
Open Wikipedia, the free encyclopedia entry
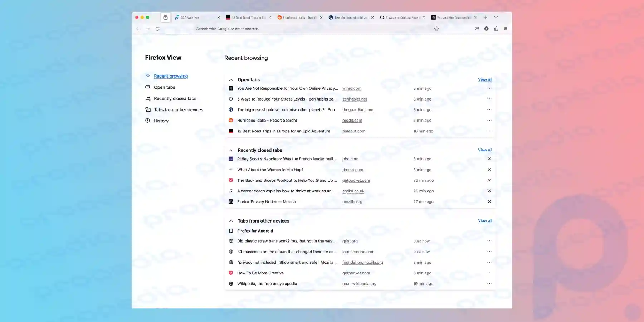pos(267,284)
